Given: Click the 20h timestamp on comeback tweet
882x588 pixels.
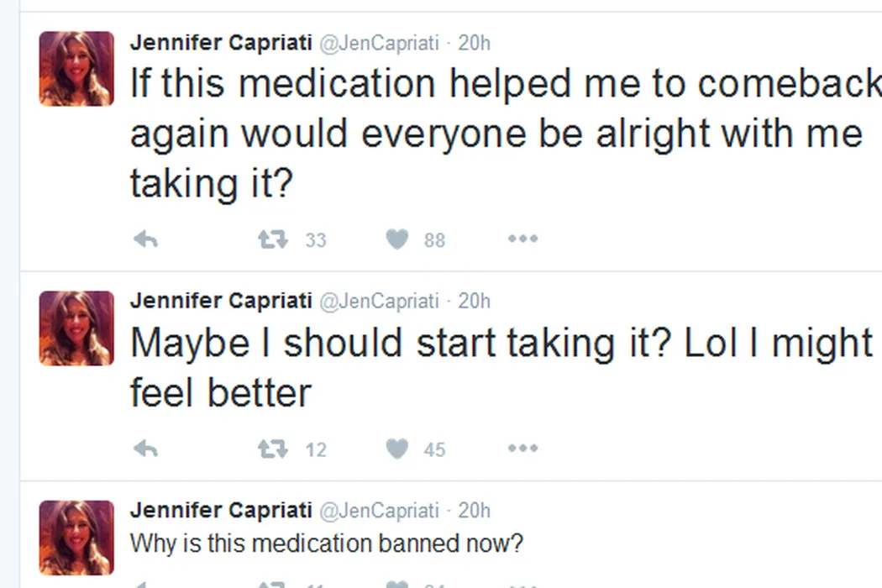Looking at the screenshot, I should pos(475,43).
